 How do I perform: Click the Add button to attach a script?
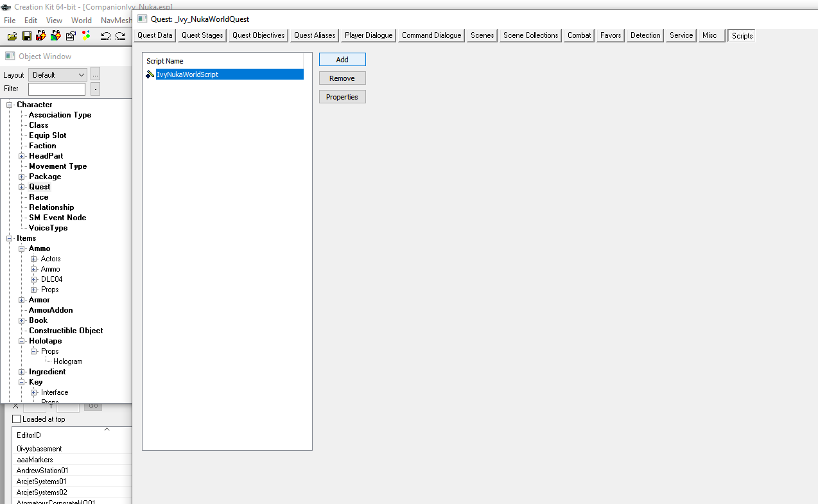[x=342, y=59]
